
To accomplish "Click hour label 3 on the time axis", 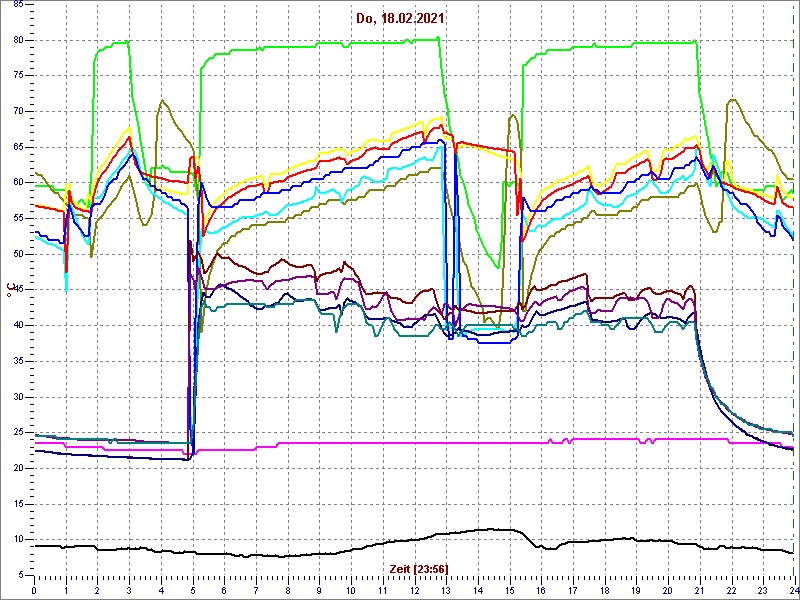I will tap(129, 590).
